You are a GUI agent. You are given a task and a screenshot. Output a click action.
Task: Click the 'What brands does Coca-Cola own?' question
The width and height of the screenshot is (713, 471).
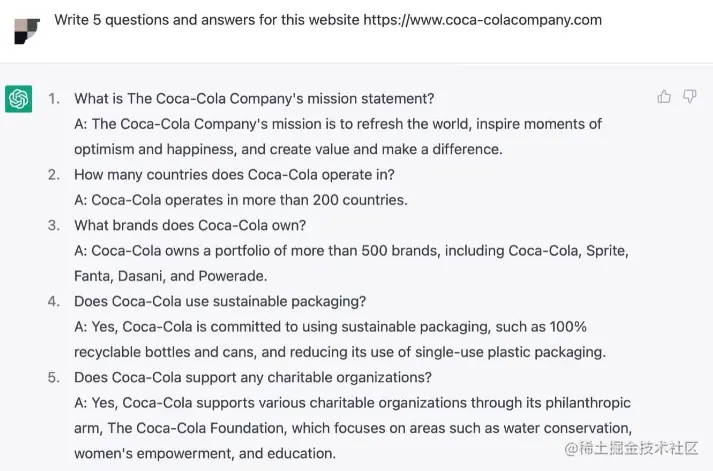click(190, 225)
